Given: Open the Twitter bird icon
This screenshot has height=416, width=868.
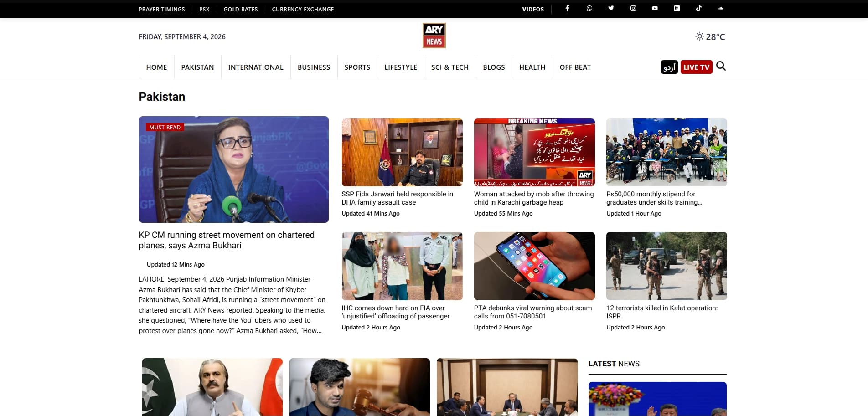Looking at the screenshot, I should [611, 9].
